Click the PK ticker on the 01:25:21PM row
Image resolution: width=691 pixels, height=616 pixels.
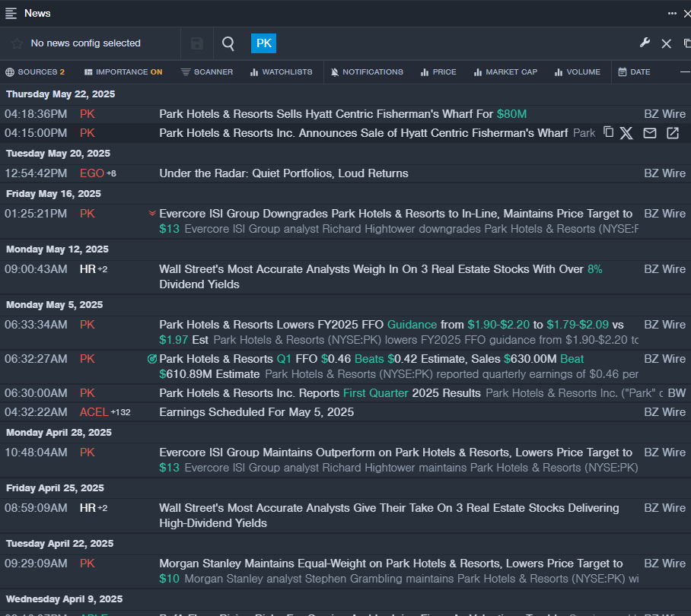click(x=88, y=214)
